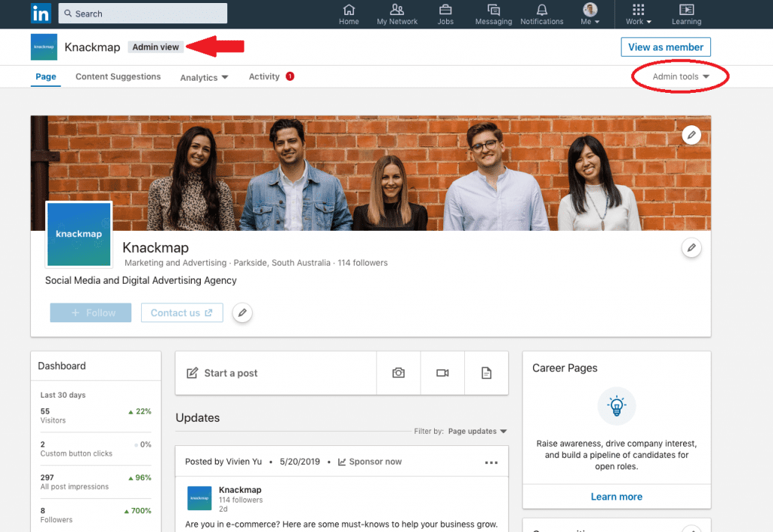The width and height of the screenshot is (773, 532).
Task: Open the Activity tab
Action: pyautogui.click(x=271, y=76)
